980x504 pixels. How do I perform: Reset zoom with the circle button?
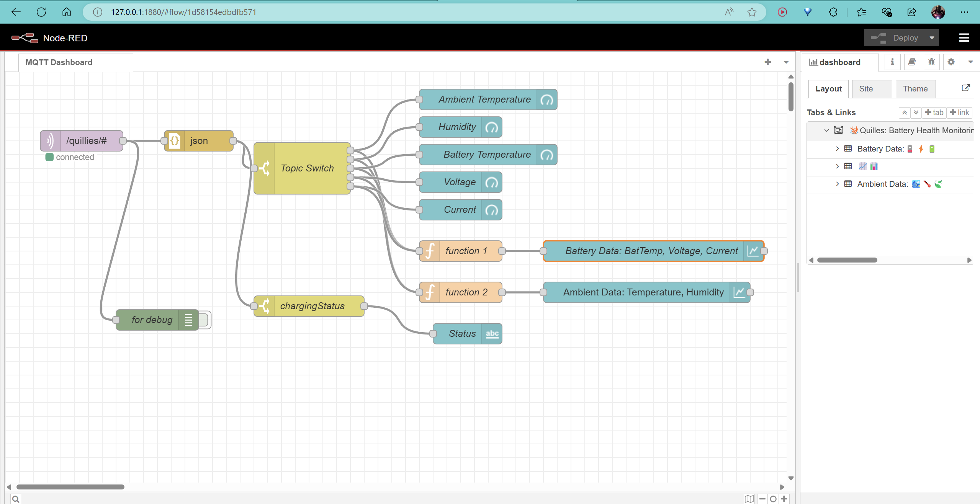pyautogui.click(x=773, y=499)
